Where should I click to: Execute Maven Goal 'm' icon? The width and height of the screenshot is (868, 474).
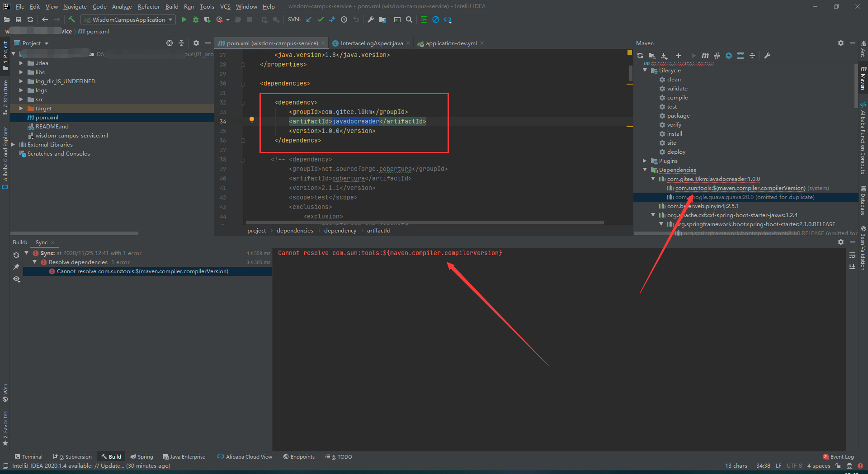pos(705,56)
